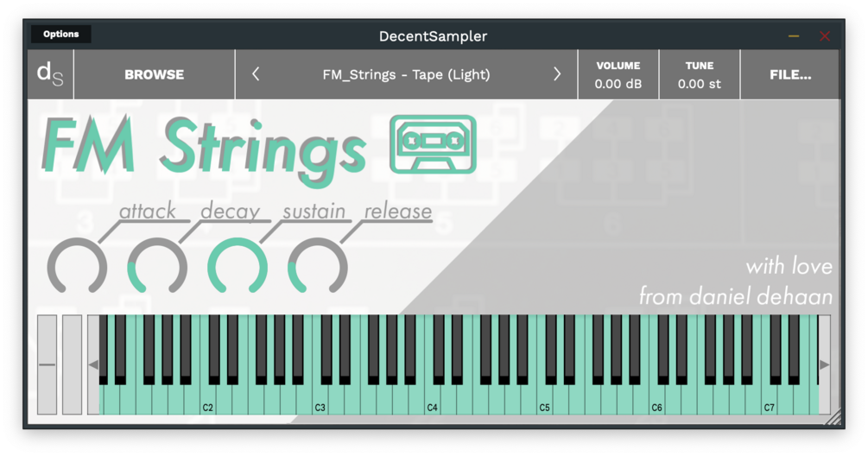Screen dimensions: 868x456
Task: Click the "with love" text
Action: click(x=789, y=266)
